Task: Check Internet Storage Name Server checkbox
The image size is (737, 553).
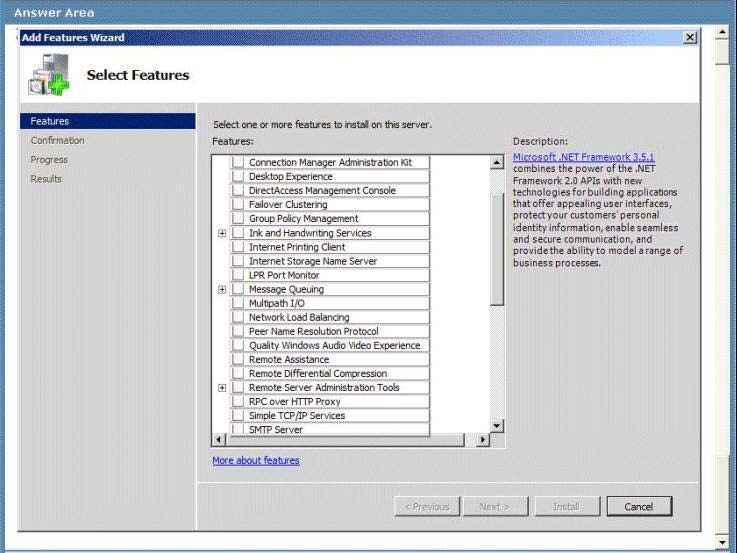Action: (238, 261)
